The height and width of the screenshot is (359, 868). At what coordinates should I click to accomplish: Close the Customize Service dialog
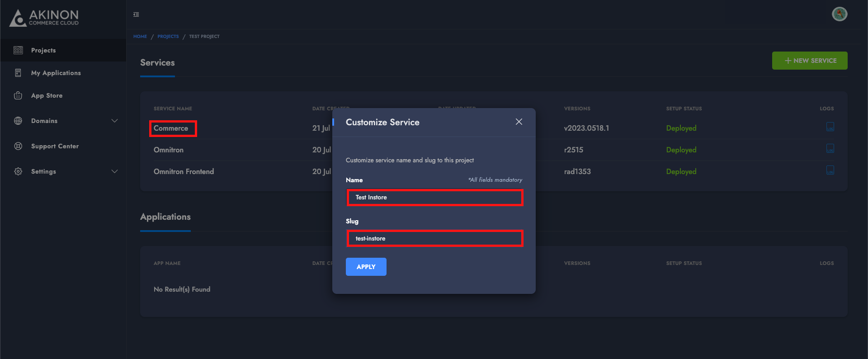tap(519, 122)
